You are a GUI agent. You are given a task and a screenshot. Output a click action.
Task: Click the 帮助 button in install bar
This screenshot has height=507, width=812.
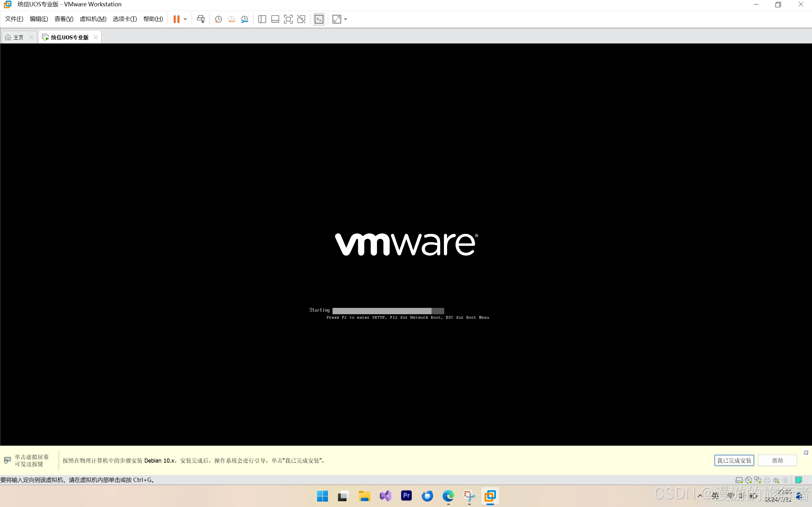(777, 460)
